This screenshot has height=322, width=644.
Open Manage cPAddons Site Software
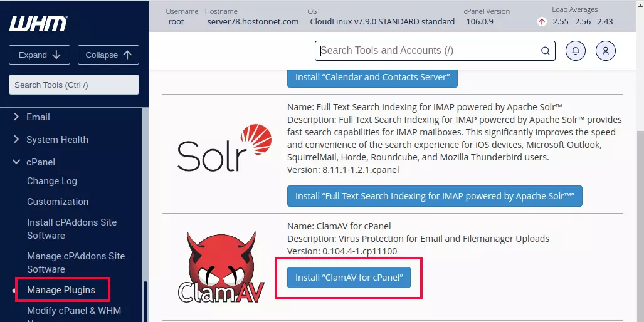(76, 262)
